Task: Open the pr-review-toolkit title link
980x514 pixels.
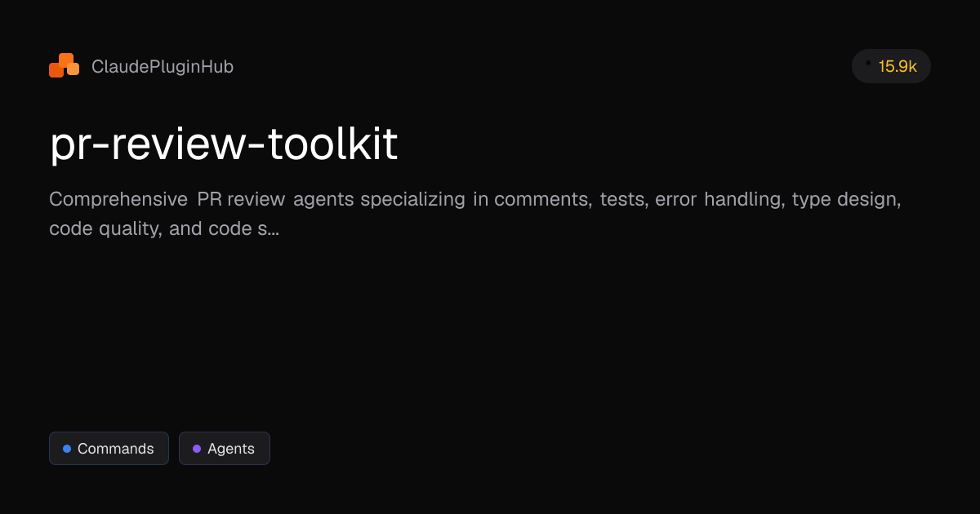Action: coord(223,144)
